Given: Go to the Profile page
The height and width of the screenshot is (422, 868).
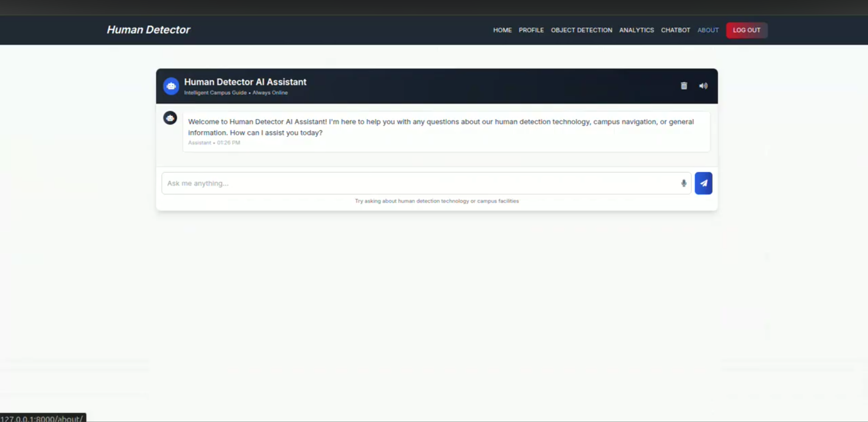Looking at the screenshot, I should click(531, 30).
